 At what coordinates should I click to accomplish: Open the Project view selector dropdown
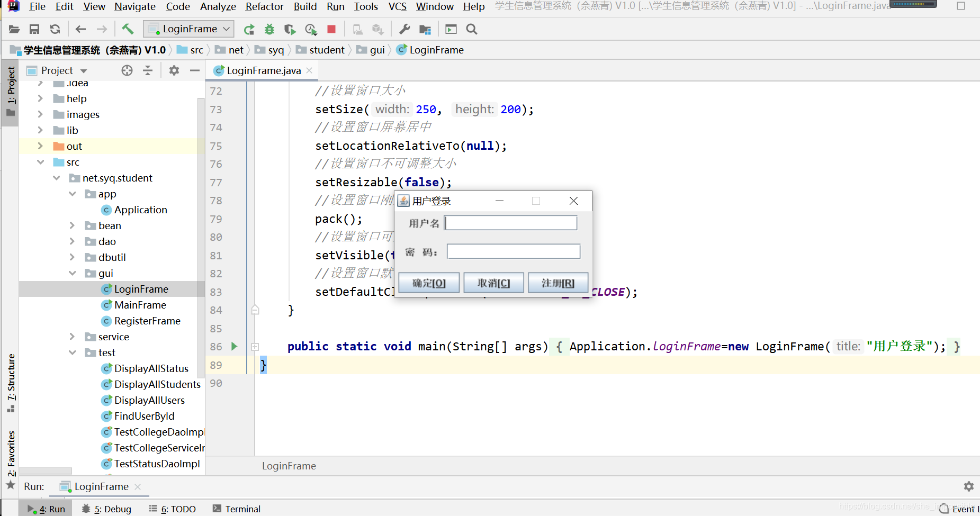pyautogui.click(x=57, y=70)
